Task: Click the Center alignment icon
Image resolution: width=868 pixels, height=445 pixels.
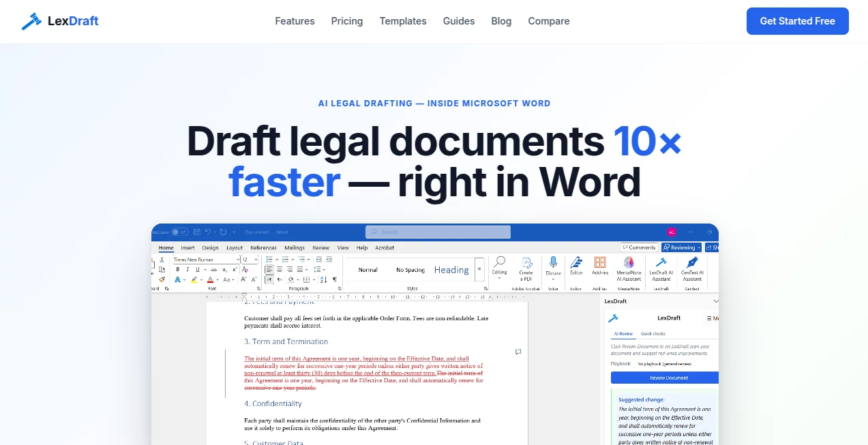Action: pos(280,270)
